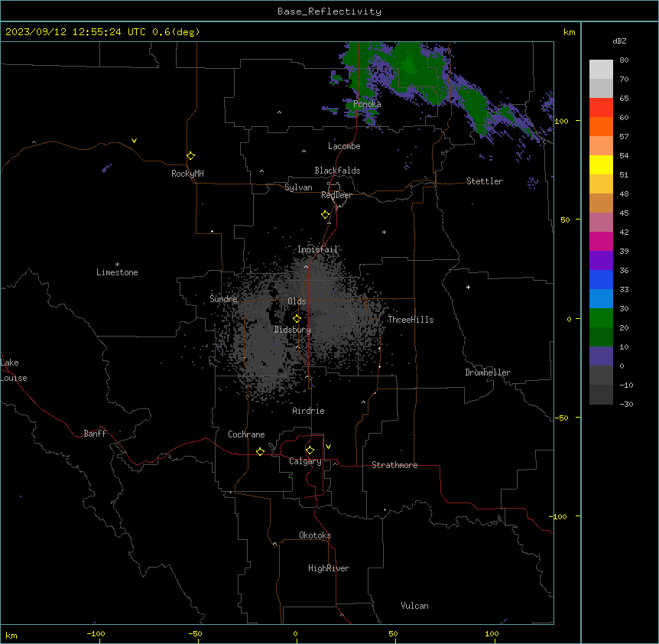659x644 pixels.
Task: Click the Base_Reflectivity title text
Action: point(329,11)
